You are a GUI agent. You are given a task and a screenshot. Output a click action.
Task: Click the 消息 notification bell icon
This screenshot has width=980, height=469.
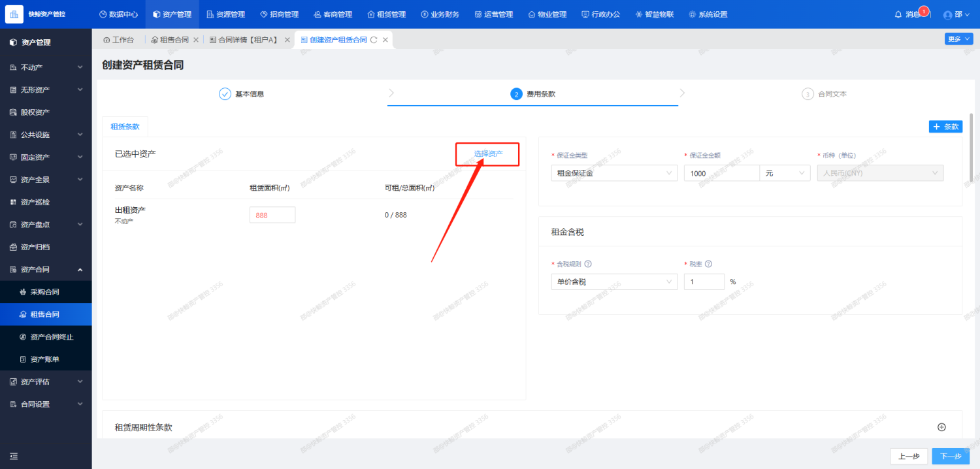tap(898, 14)
